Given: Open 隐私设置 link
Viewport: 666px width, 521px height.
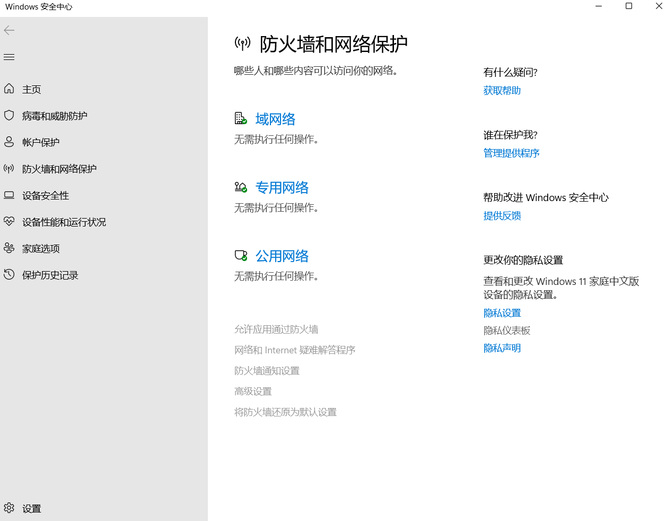Looking at the screenshot, I should 502,313.
